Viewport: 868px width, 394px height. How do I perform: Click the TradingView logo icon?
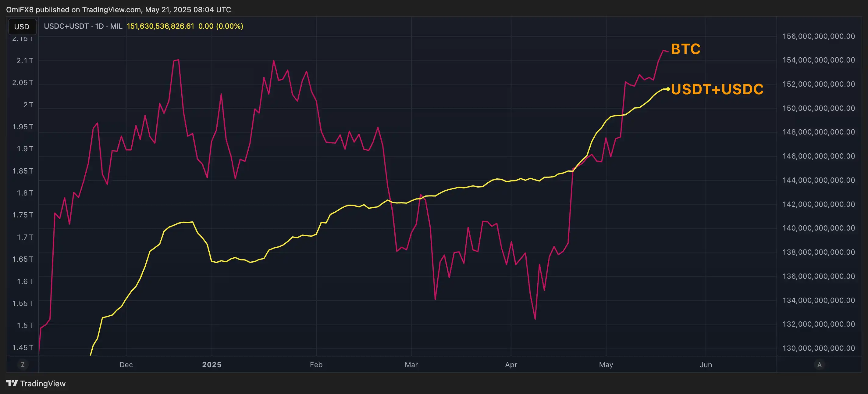[12, 383]
